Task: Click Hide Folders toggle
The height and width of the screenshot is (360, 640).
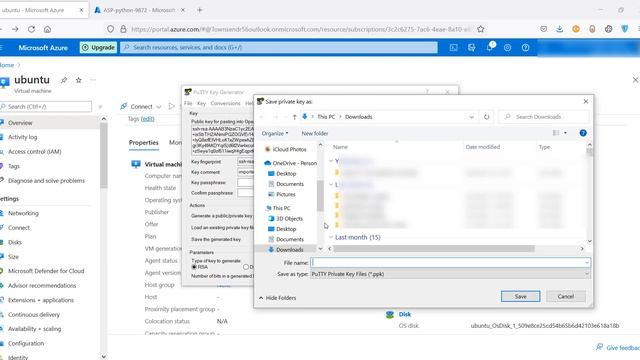Action: tap(278, 298)
